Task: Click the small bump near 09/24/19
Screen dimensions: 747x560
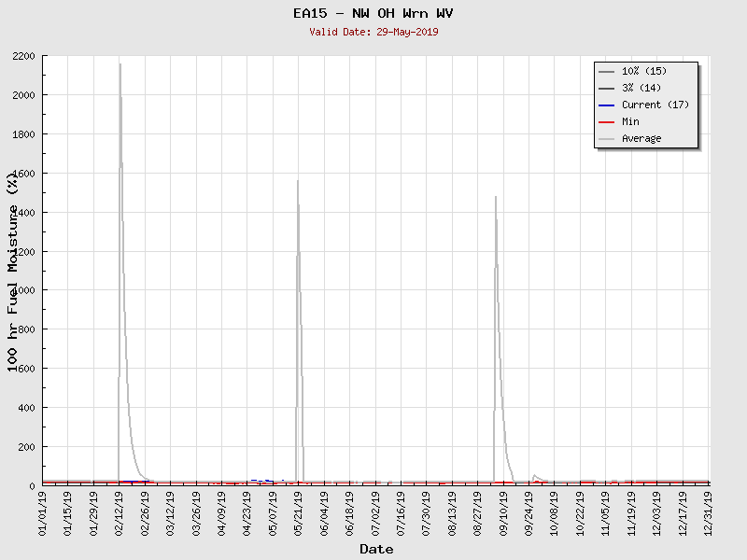Action: [534, 476]
